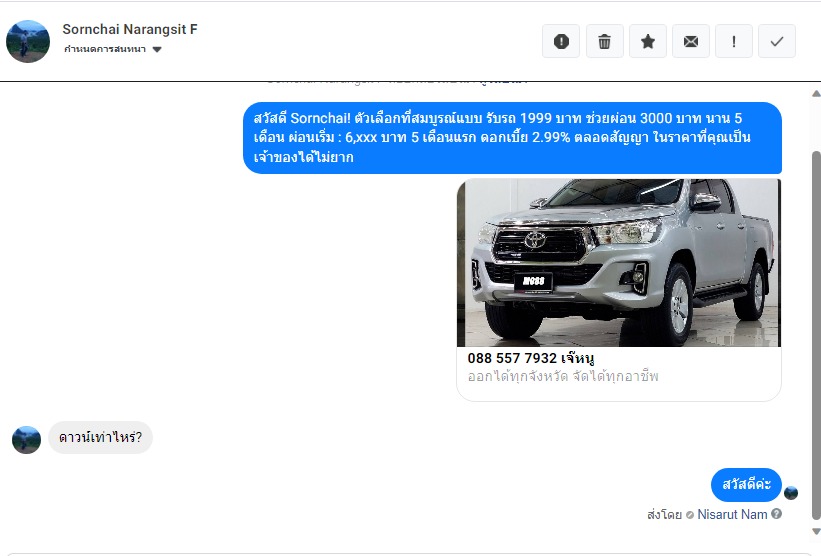Click the scroll down arrow of chat scrollbar
Image resolution: width=821 pixels, height=556 pixels.
(816, 531)
